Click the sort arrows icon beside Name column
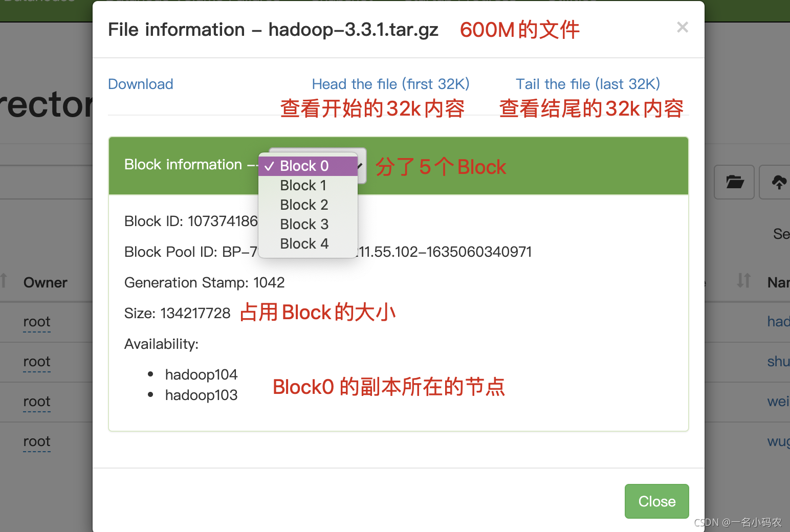This screenshot has height=532, width=790. 744,281
